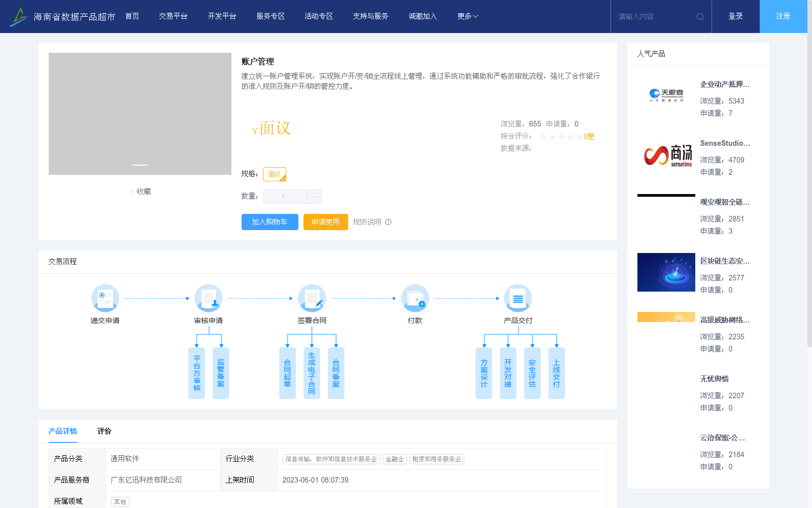Open the 云治保密 product link
The width and height of the screenshot is (812, 508).
pyautogui.click(x=723, y=438)
